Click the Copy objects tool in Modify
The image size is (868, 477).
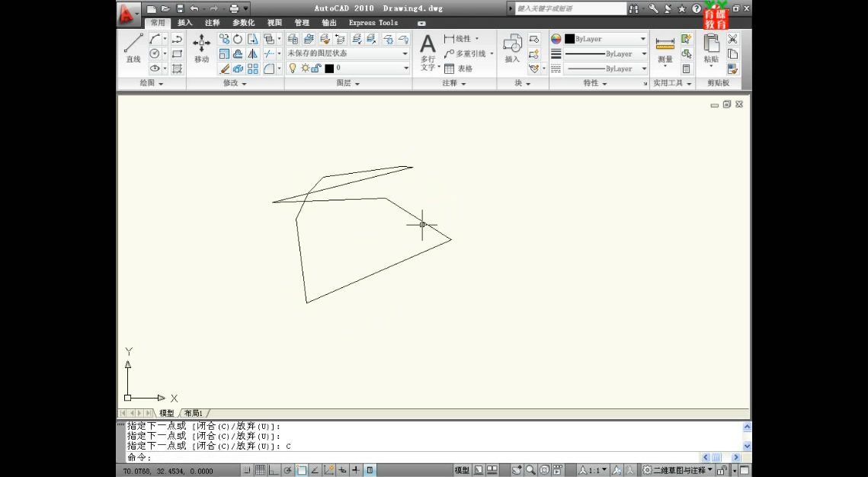tap(224, 39)
